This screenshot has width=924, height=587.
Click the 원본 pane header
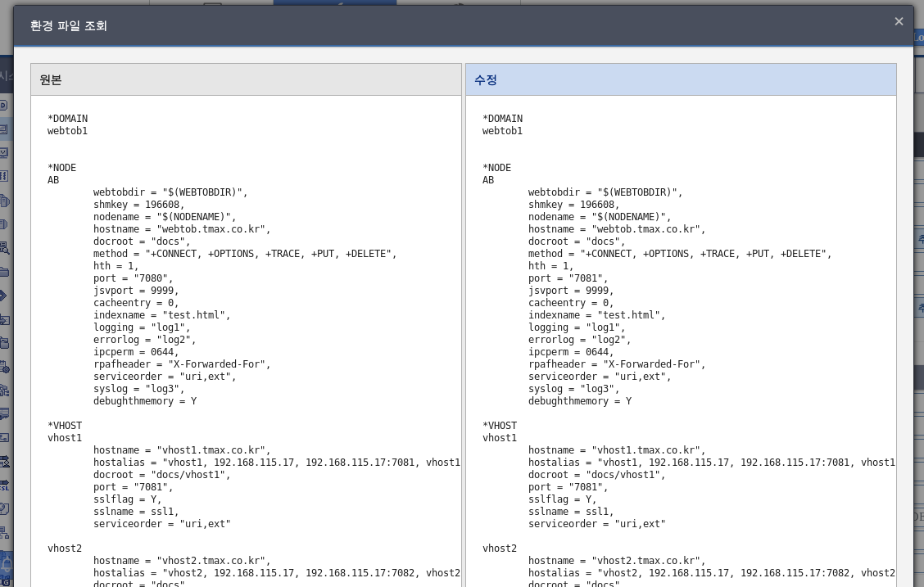pos(246,79)
